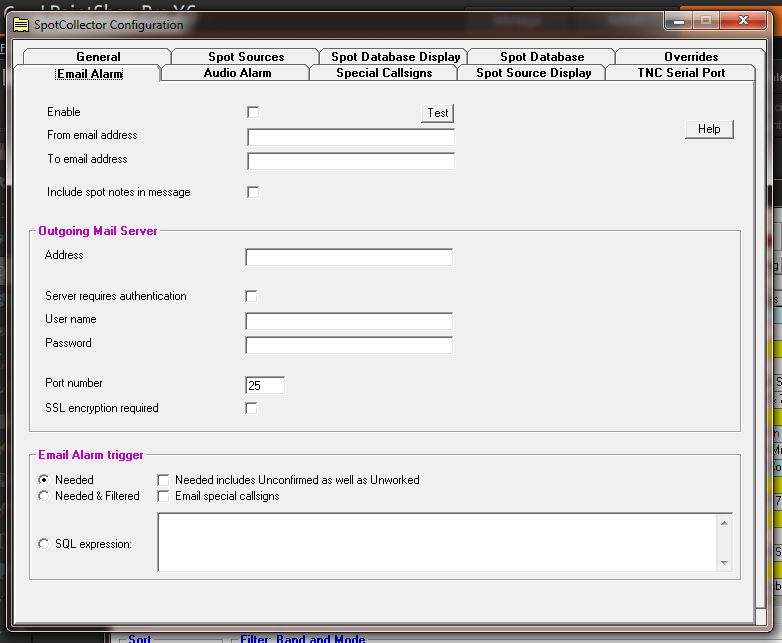Open the Spot Database Display tab
782x643 pixels.
395,56
